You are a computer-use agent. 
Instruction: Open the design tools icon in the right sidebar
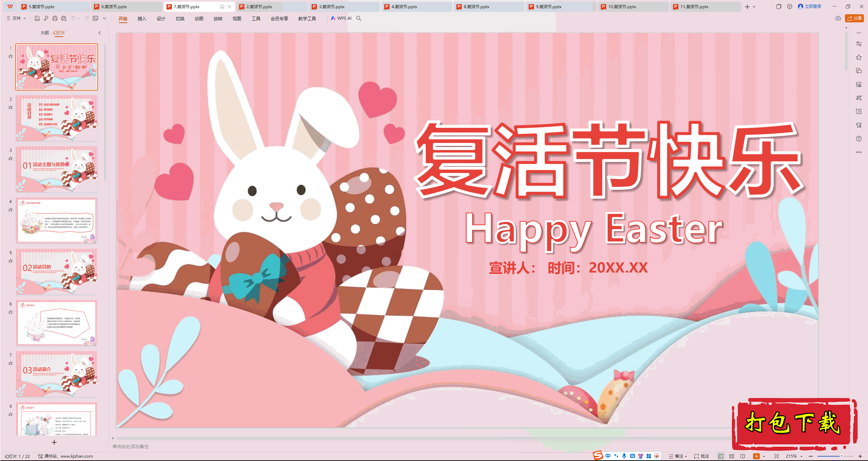859,98
